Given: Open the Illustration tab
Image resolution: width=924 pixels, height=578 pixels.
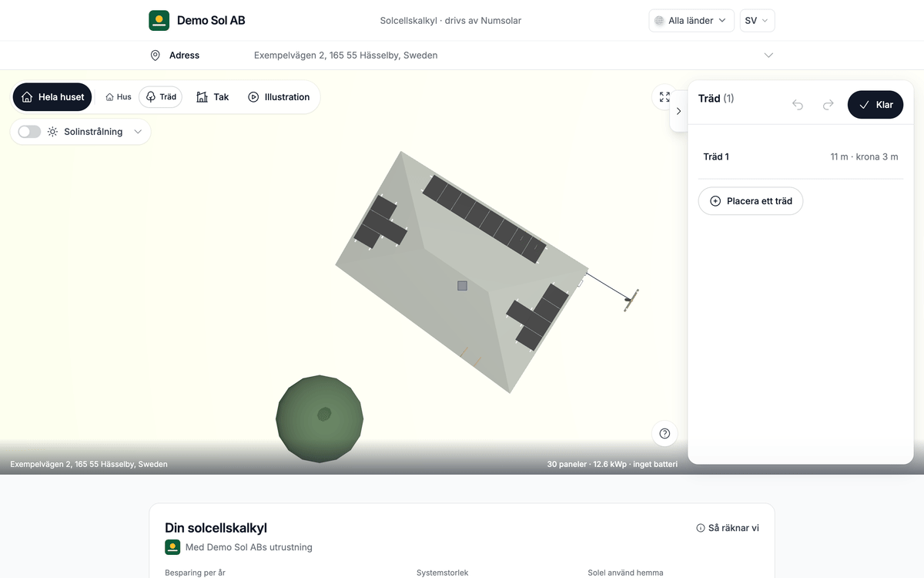Looking at the screenshot, I should (x=279, y=97).
